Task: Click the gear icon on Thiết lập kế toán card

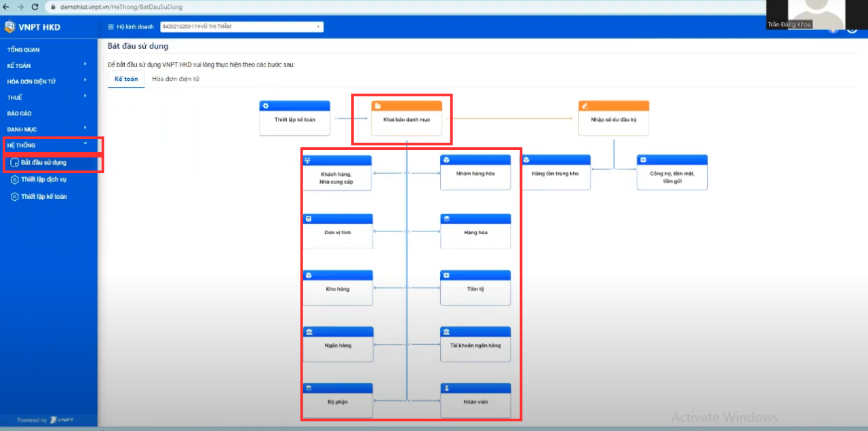Action: [x=266, y=106]
